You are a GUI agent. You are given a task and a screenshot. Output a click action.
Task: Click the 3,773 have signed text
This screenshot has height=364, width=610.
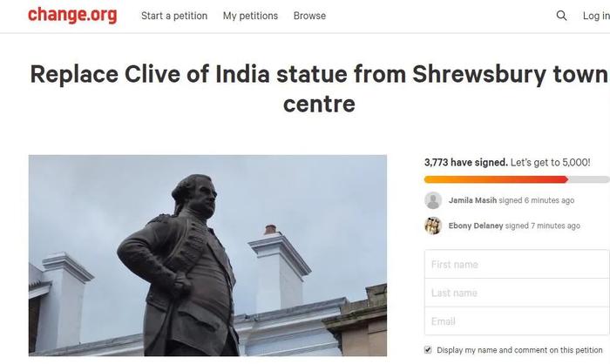pyautogui.click(x=466, y=162)
